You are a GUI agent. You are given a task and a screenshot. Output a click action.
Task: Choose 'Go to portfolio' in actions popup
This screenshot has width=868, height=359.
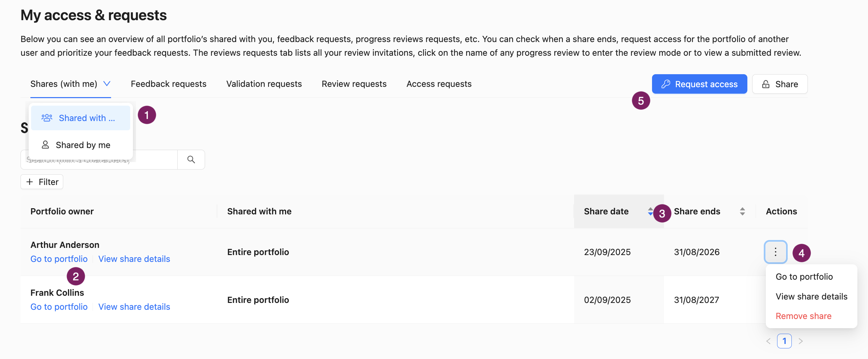(x=804, y=277)
